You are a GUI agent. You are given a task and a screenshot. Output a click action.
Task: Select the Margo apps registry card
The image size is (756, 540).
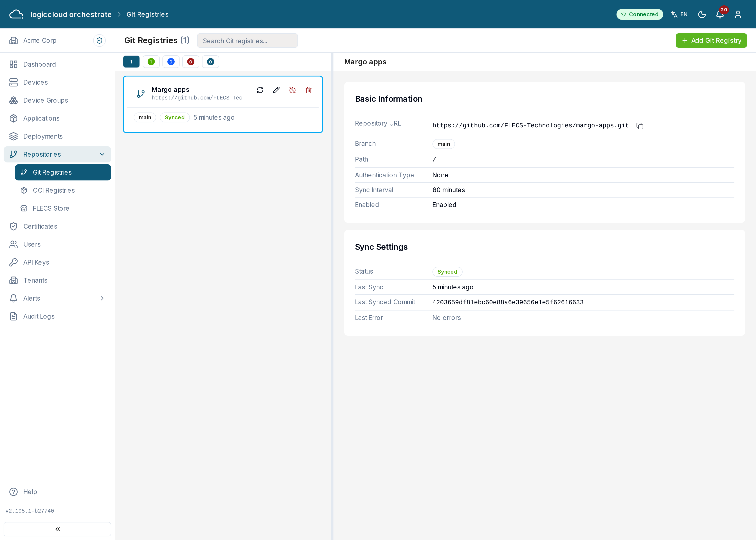[223, 104]
